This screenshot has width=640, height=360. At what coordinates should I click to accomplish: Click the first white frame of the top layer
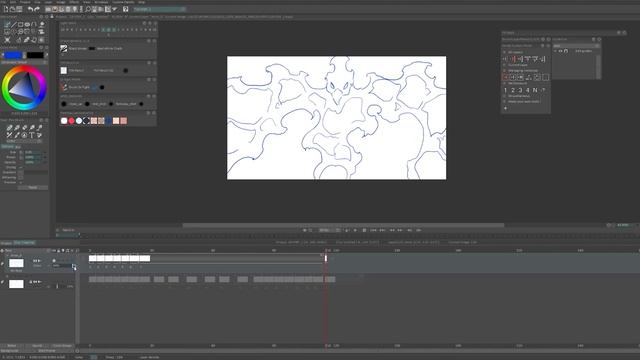(x=93, y=258)
